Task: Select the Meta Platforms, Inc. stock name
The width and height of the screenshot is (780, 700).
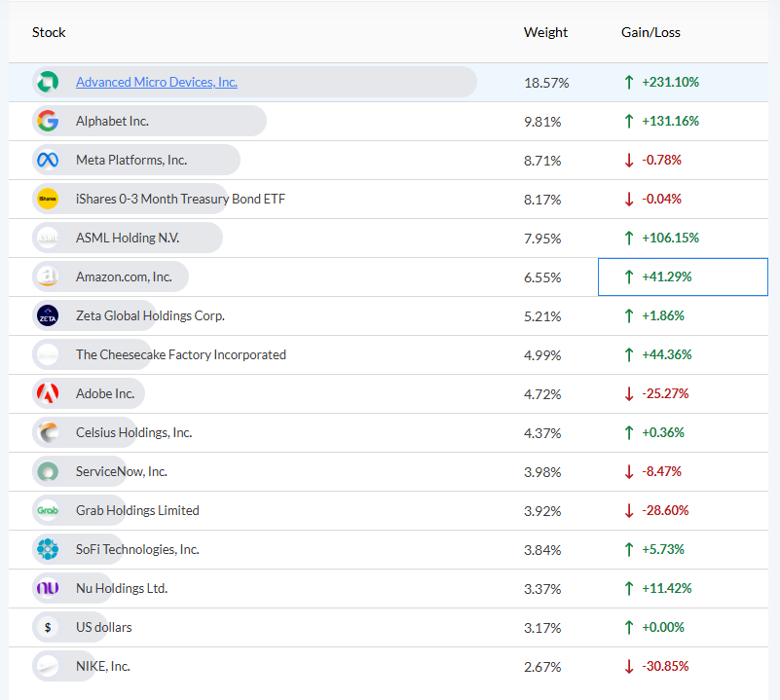Action: click(x=131, y=160)
